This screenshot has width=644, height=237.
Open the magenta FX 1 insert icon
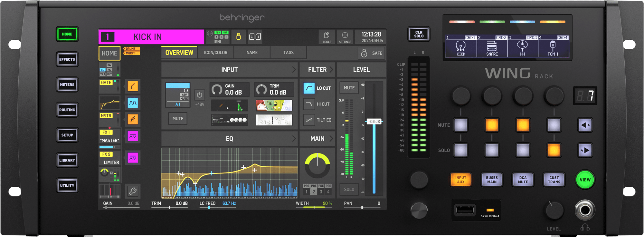133,136
